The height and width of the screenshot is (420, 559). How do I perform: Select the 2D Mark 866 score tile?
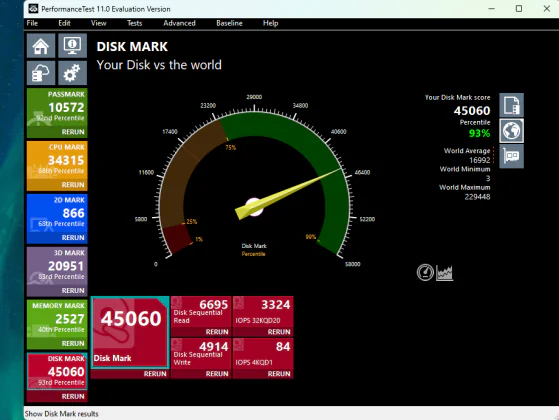(x=57, y=214)
